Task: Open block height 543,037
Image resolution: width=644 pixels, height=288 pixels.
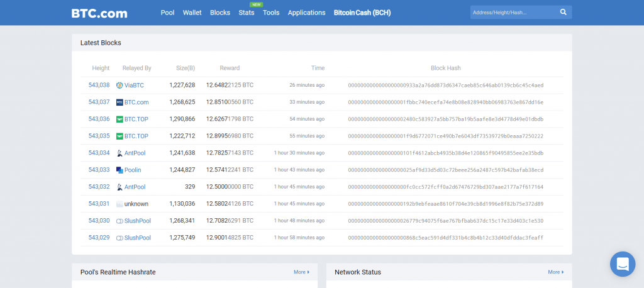Action: click(99, 102)
